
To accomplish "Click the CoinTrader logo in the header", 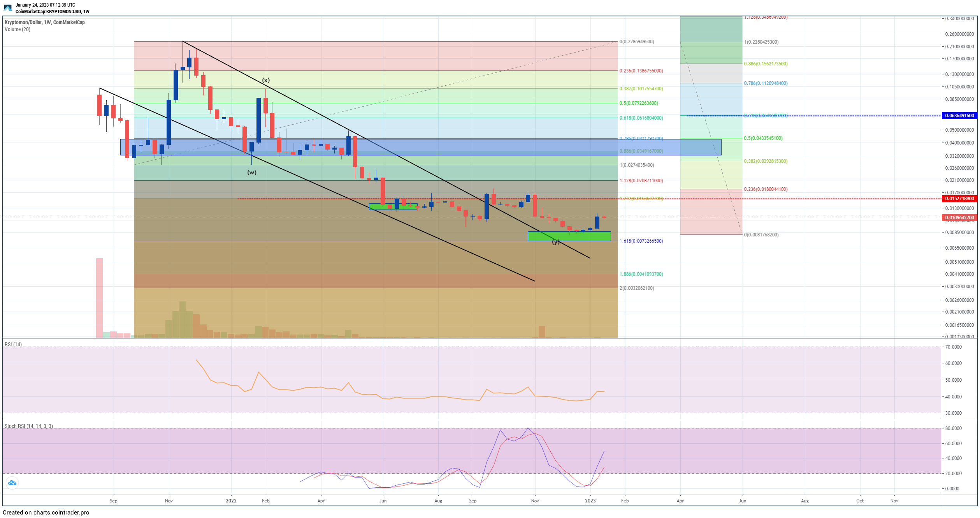I will point(7,8).
